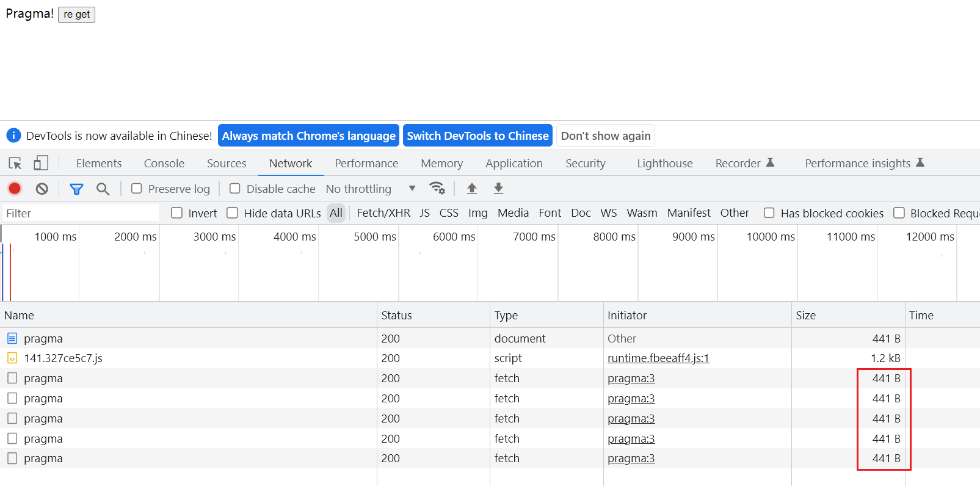
Task: Click the Recorder experiment flask icon
Action: (x=771, y=162)
